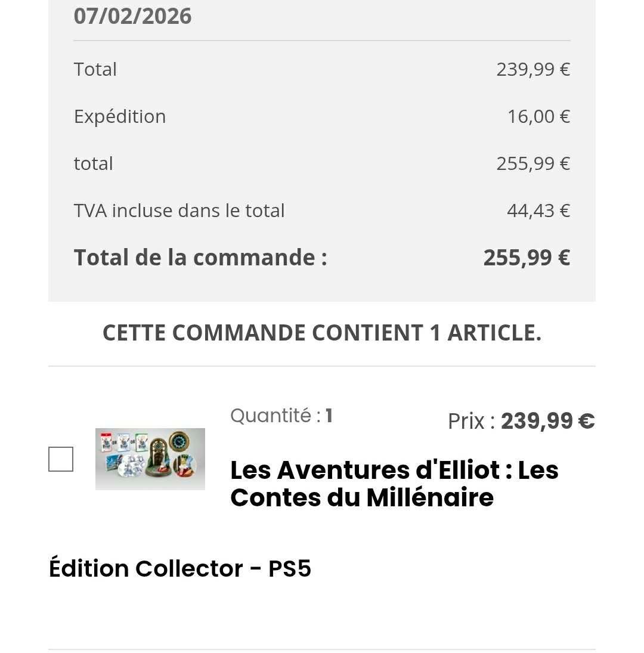Screen dimensions: 644x653
Task: Click the Quantité label above the product title
Action: pyautogui.click(x=275, y=415)
